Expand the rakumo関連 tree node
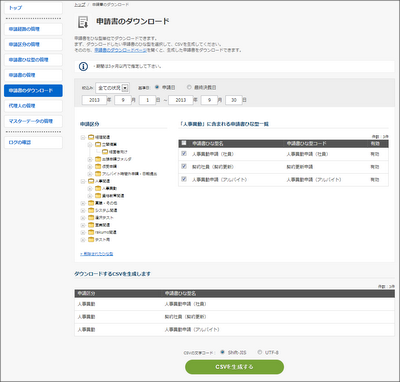The height and width of the screenshot is (382, 400). tap(83, 232)
